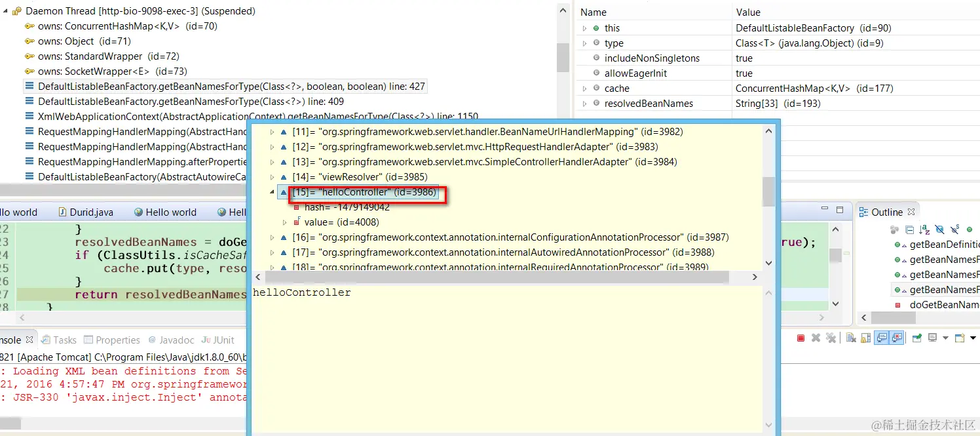980x436 pixels.
Task: Switch to Hello world tab right of Durid.java
Action: pos(165,212)
